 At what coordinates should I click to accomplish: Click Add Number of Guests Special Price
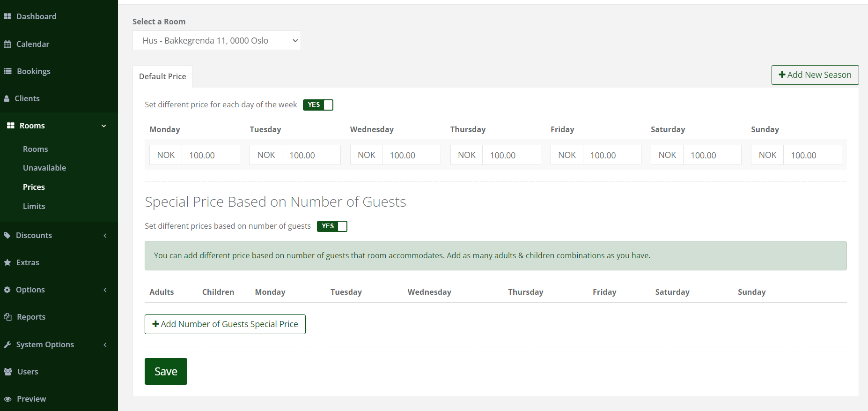click(x=225, y=324)
